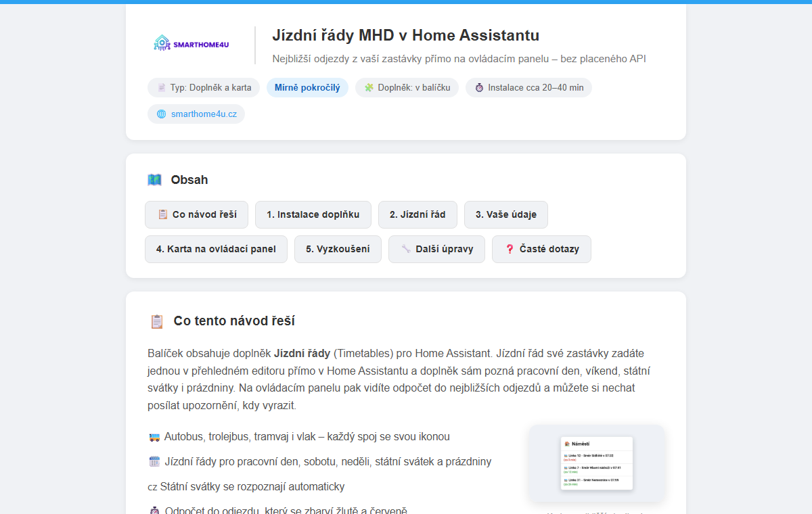The image size is (812, 514).
Task: Open 'Další úpravy' section
Action: click(436, 249)
